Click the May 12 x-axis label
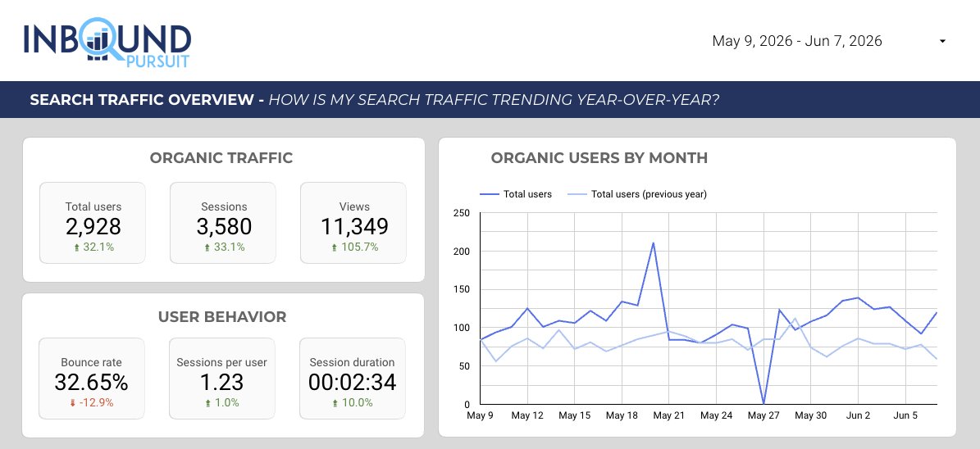The image size is (980, 449). coord(527,415)
